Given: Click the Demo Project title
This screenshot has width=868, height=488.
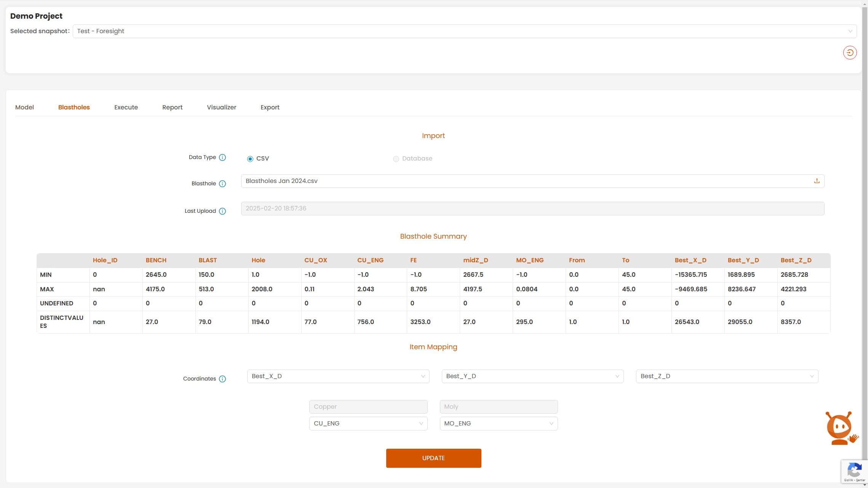Looking at the screenshot, I should point(36,16).
